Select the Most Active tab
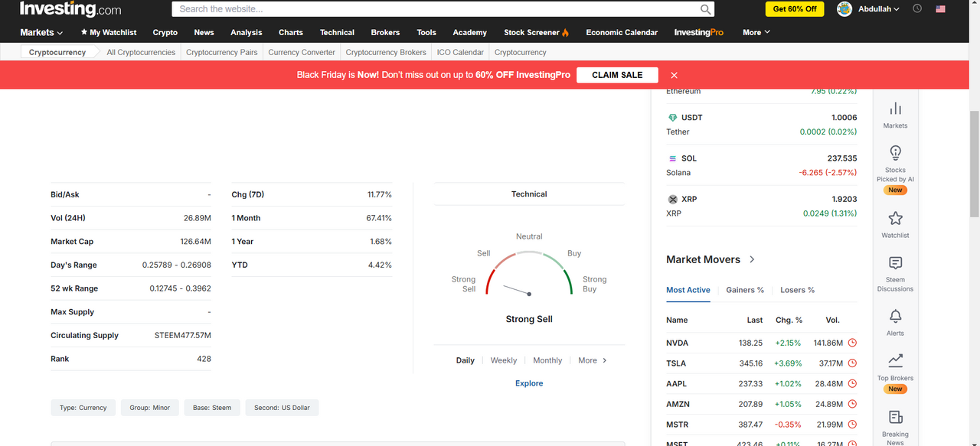 [x=688, y=290]
